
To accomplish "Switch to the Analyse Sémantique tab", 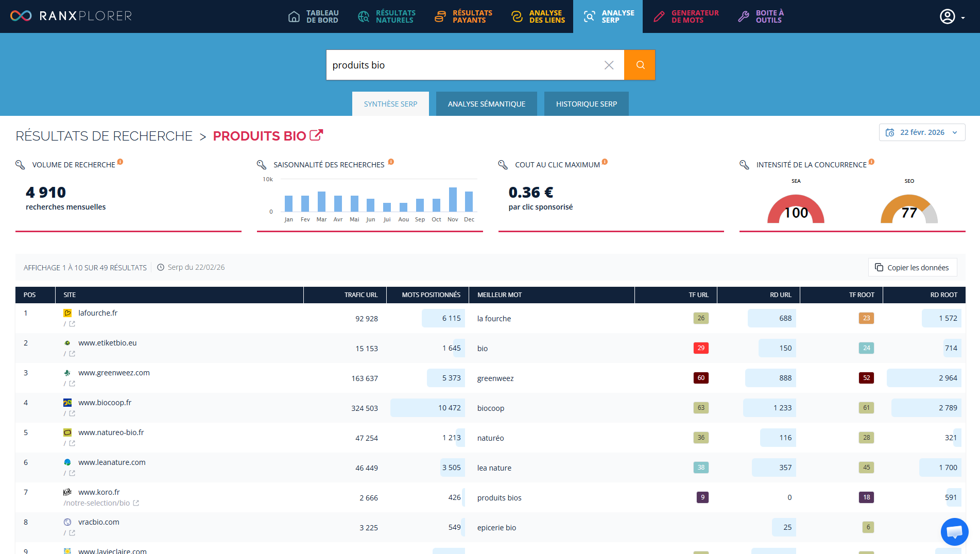I will tap(486, 104).
